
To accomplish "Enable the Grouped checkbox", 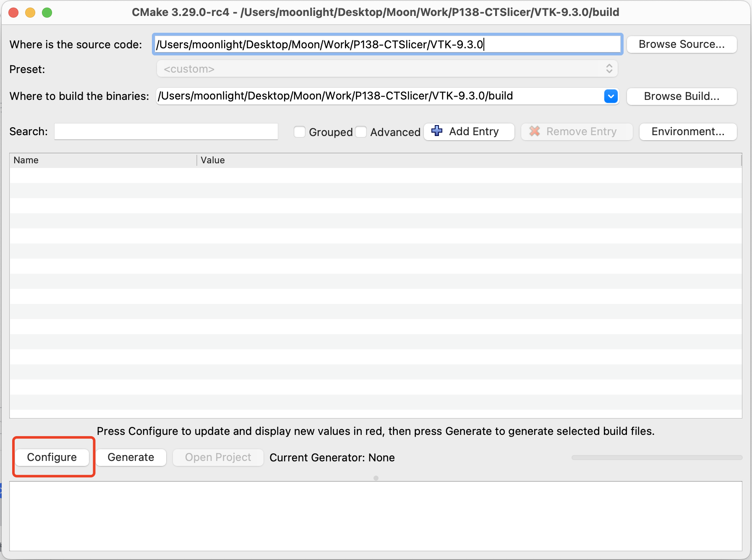I will point(300,132).
